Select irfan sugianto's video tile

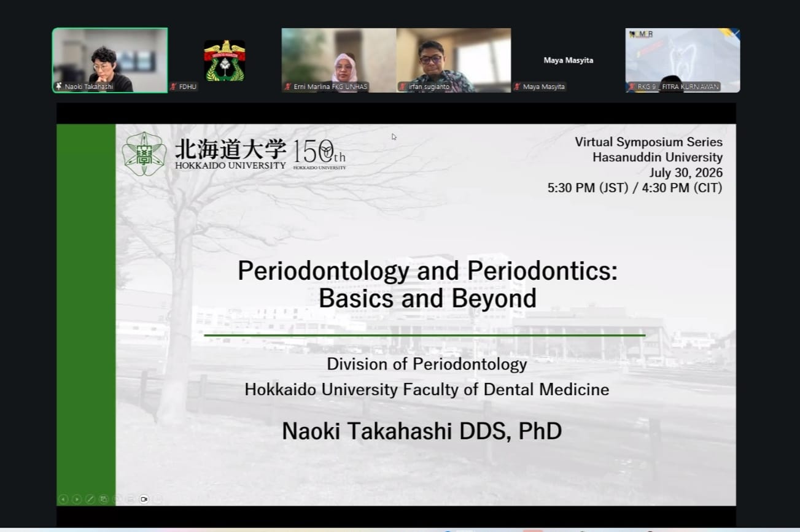coord(454,60)
